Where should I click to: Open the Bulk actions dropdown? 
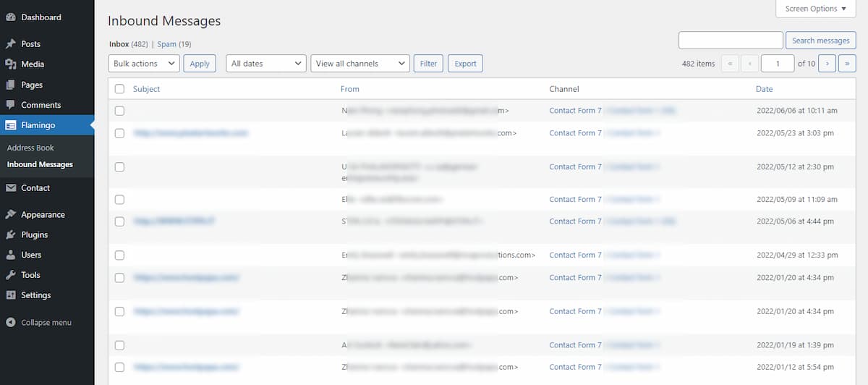click(144, 64)
